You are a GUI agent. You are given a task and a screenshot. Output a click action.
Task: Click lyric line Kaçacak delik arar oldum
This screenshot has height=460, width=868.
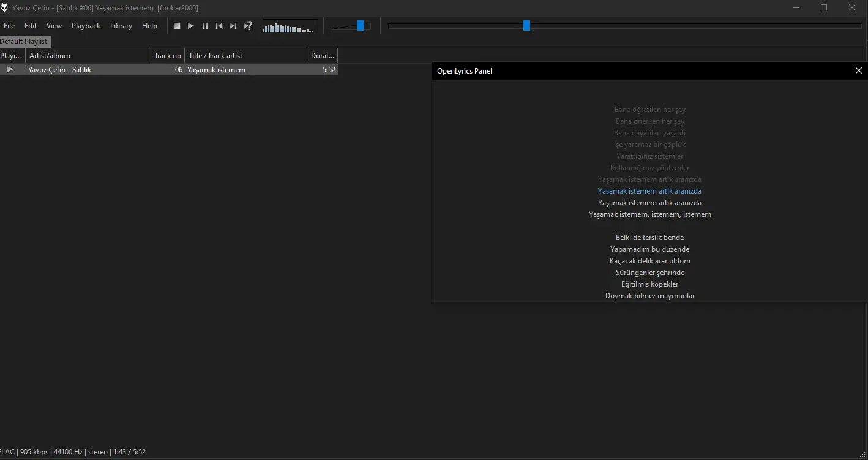[x=649, y=261]
